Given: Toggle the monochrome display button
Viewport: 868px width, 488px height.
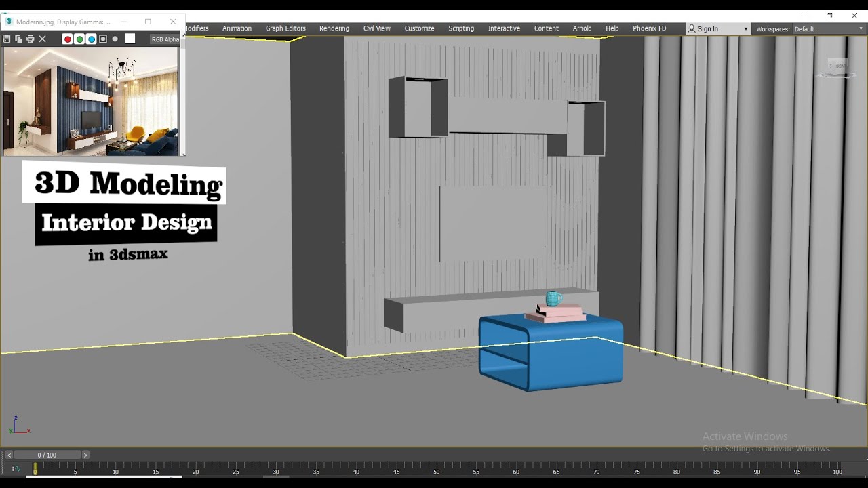Looking at the screenshot, I should pos(115,39).
